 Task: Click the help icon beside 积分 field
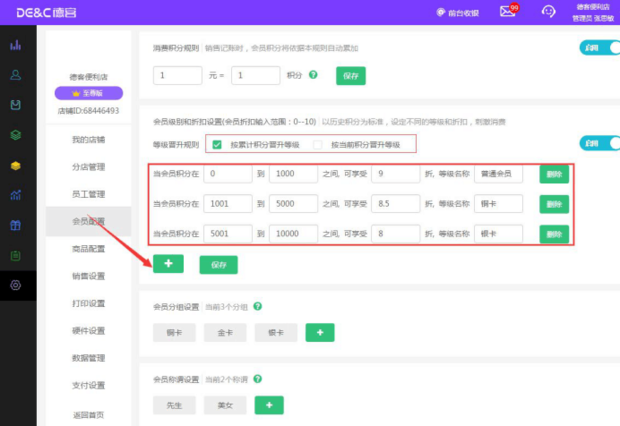313,74
